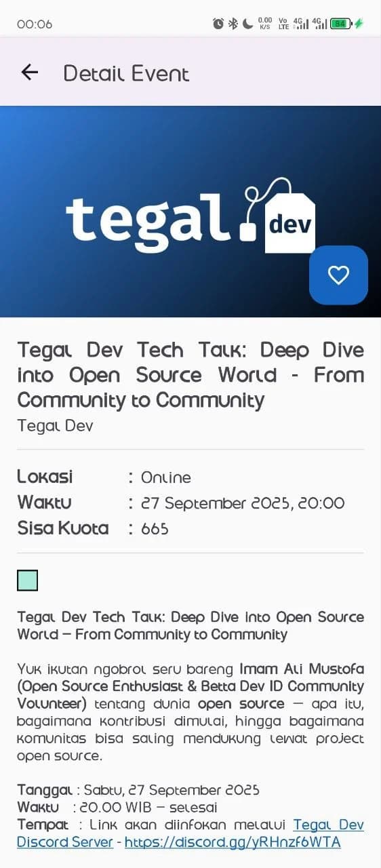The image size is (381, 868).
Task: Tap the Waktu value 27 September 2025, 20:00
Action: tap(243, 503)
